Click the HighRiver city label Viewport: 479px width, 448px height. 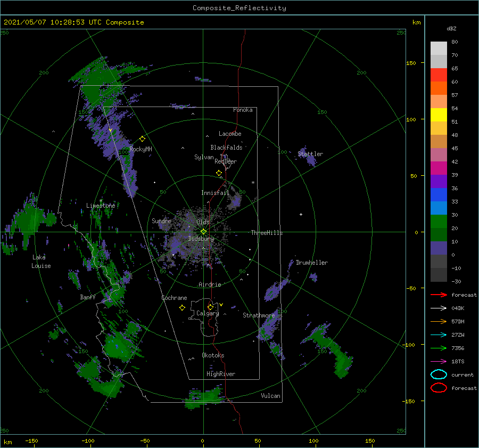pyautogui.click(x=221, y=374)
